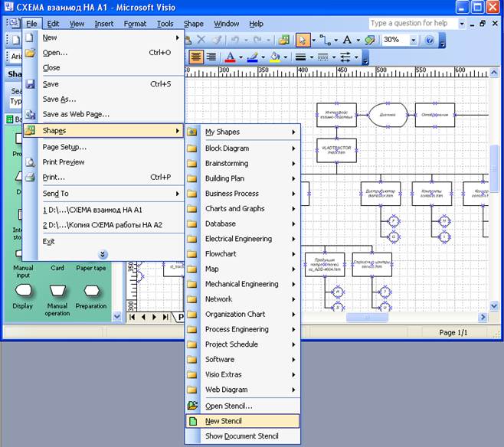Go to last page tab arrow
The image size is (504, 447).
pos(165,318)
